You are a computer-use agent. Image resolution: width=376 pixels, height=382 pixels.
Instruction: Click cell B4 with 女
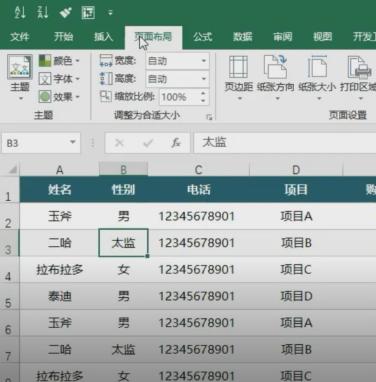tap(123, 270)
